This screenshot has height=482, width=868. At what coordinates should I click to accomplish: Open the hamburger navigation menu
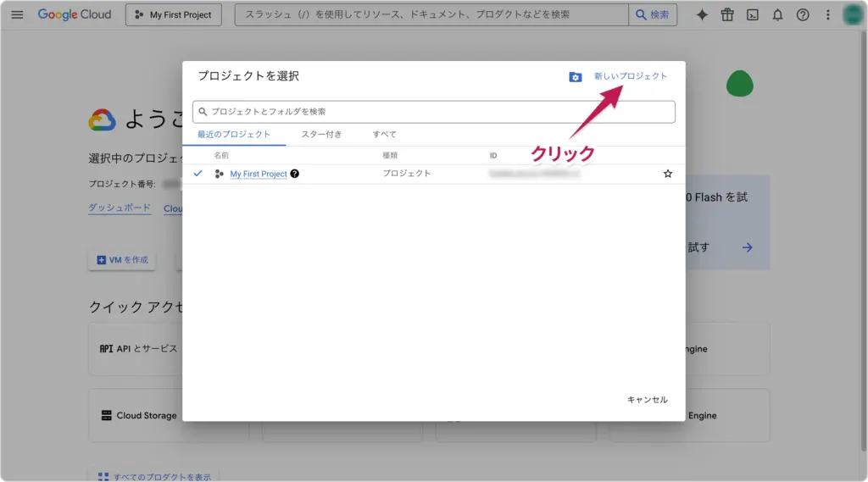tap(17, 15)
